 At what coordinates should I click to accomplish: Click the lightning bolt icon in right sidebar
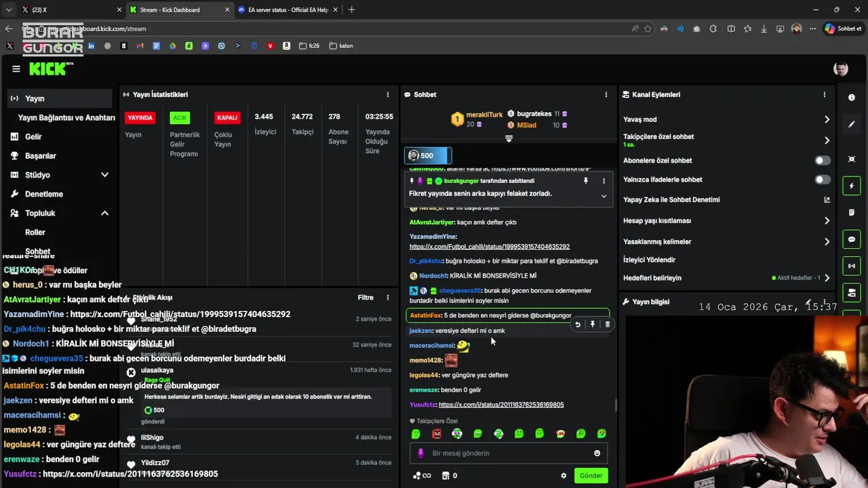coord(852,186)
